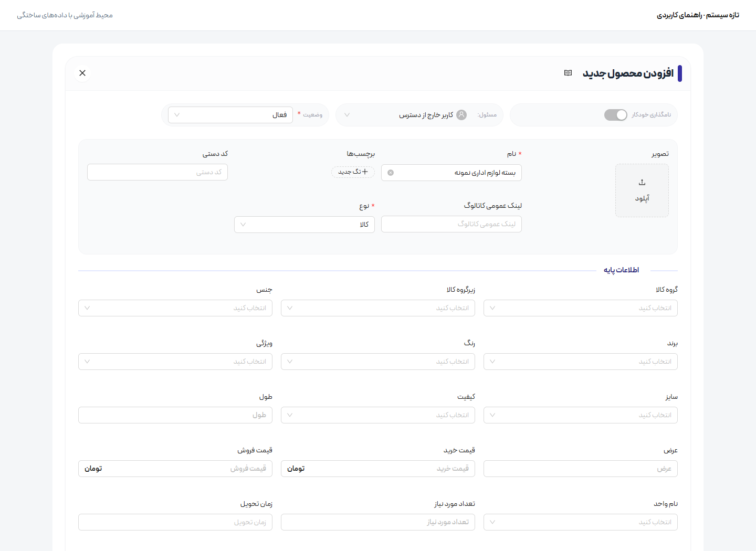This screenshot has height=551, width=756.
Task: Focus the طول input field
Action: (175, 415)
